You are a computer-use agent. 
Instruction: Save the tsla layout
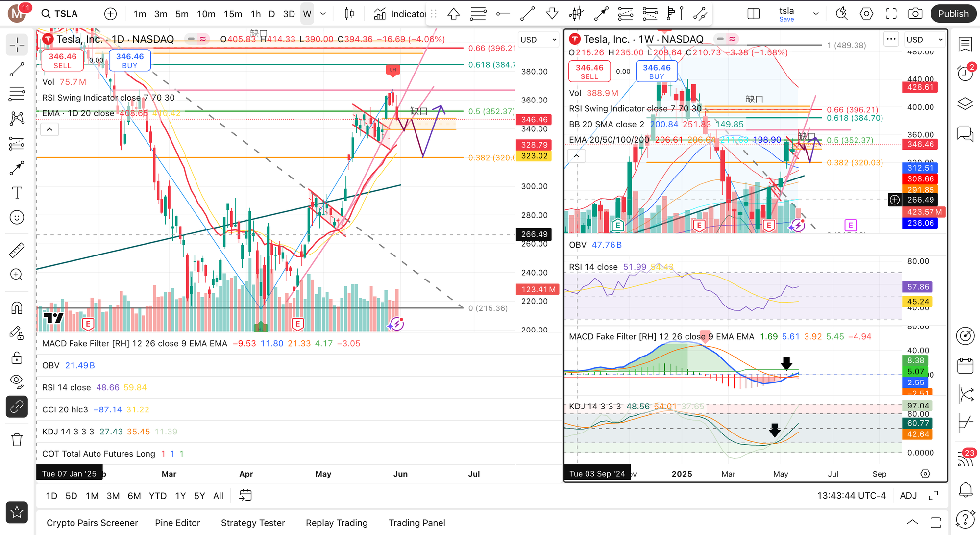(x=786, y=19)
